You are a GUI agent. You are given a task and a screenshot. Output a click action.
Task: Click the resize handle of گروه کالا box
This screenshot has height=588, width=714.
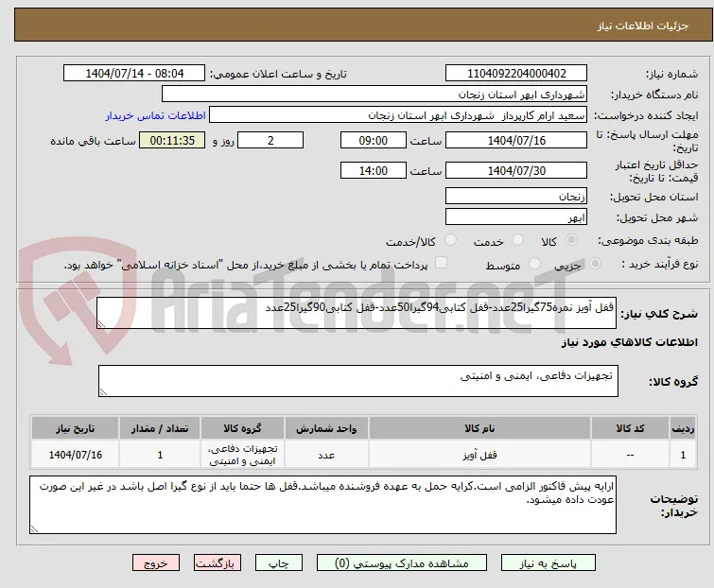pyautogui.click(x=103, y=392)
